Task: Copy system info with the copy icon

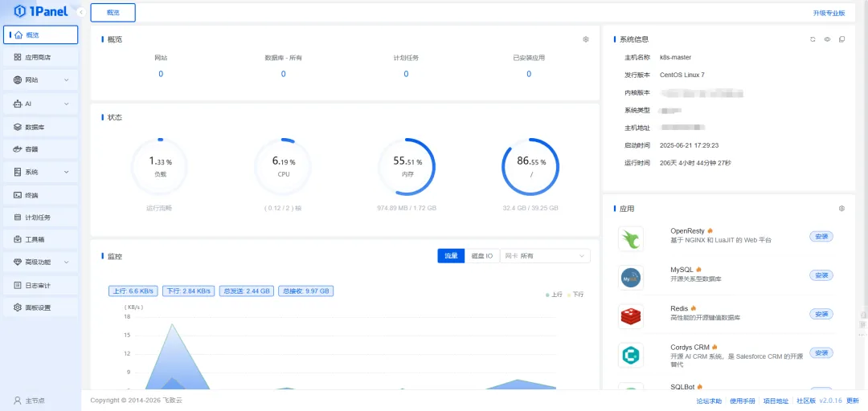Action: click(x=841, y=39)
